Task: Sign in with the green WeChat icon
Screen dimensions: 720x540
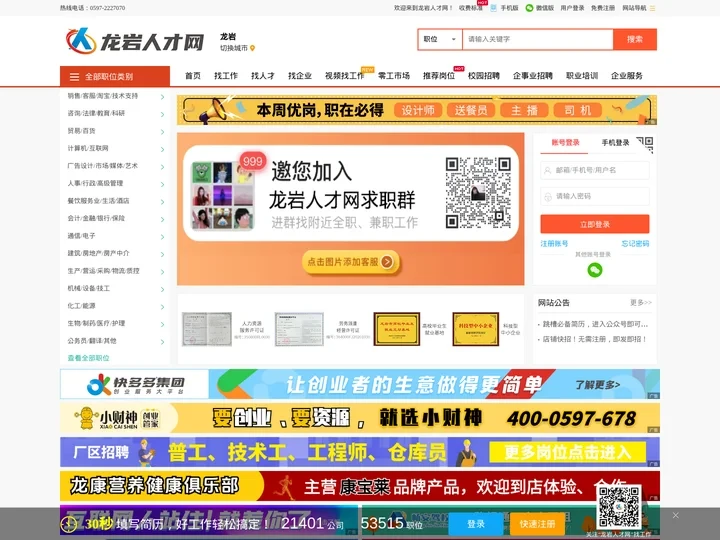Action: tap(595, 270)
